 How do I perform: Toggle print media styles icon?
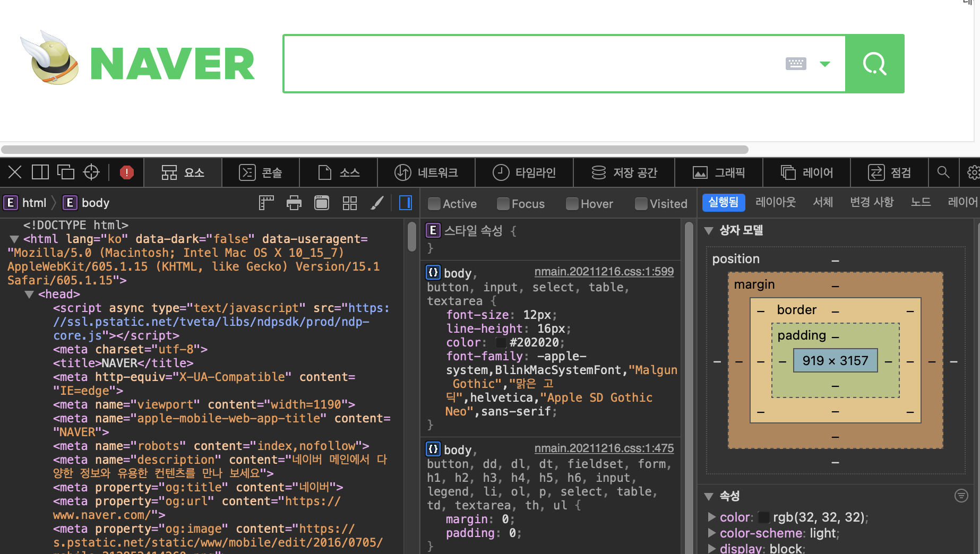coord(294,203)
